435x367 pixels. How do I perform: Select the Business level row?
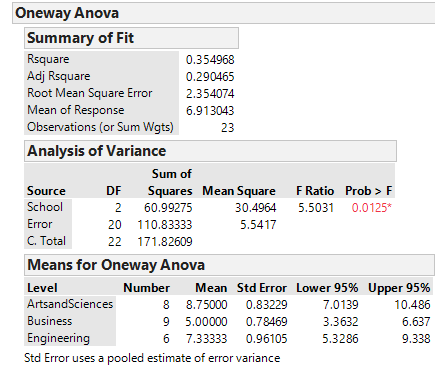(x=49, y=321)
